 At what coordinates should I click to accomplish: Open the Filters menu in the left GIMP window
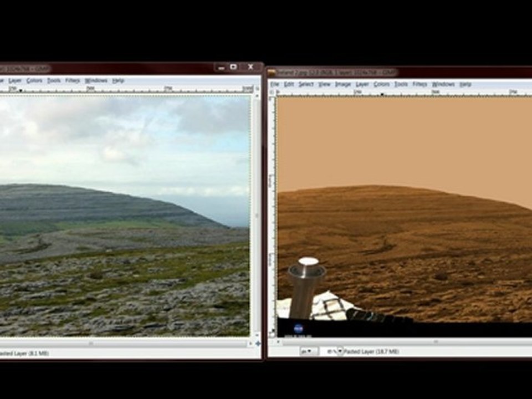coord(72,80)
